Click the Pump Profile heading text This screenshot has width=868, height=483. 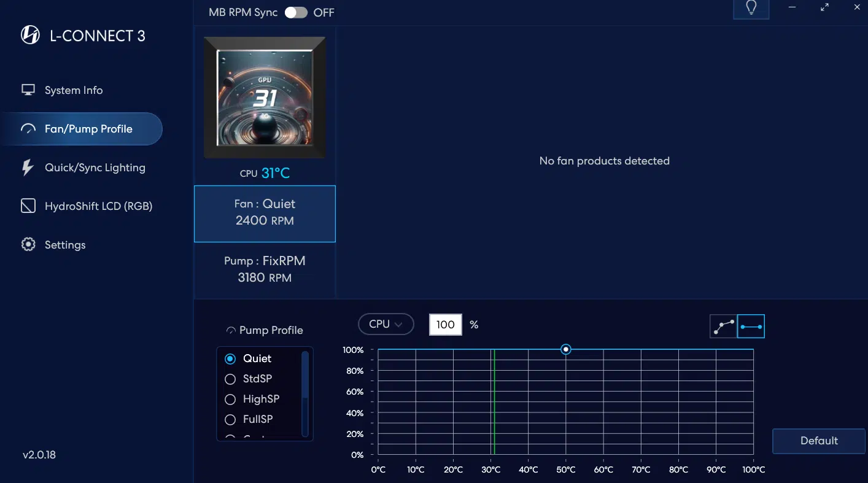pyautogui.click(x=271, y=330)
